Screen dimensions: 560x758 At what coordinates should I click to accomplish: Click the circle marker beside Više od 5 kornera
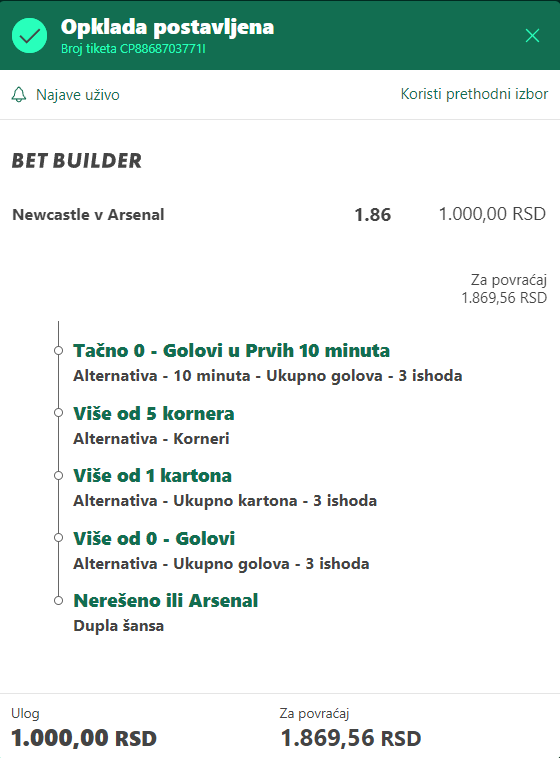[59, 413]
